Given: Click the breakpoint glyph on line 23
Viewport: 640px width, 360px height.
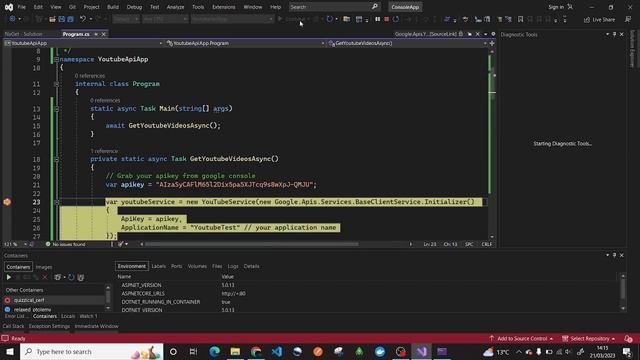Looking at the screenshot, I should (7, 202).
